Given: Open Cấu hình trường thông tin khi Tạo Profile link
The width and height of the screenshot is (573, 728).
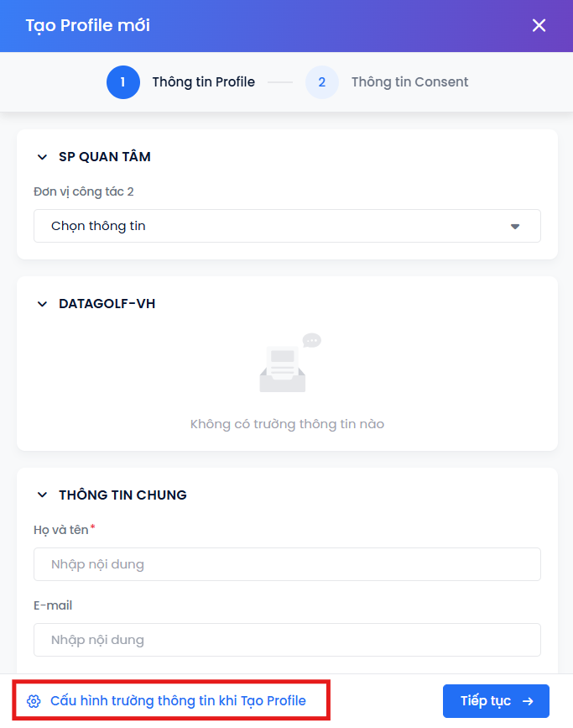Looking at the screenshot, I should coord(178,701).
